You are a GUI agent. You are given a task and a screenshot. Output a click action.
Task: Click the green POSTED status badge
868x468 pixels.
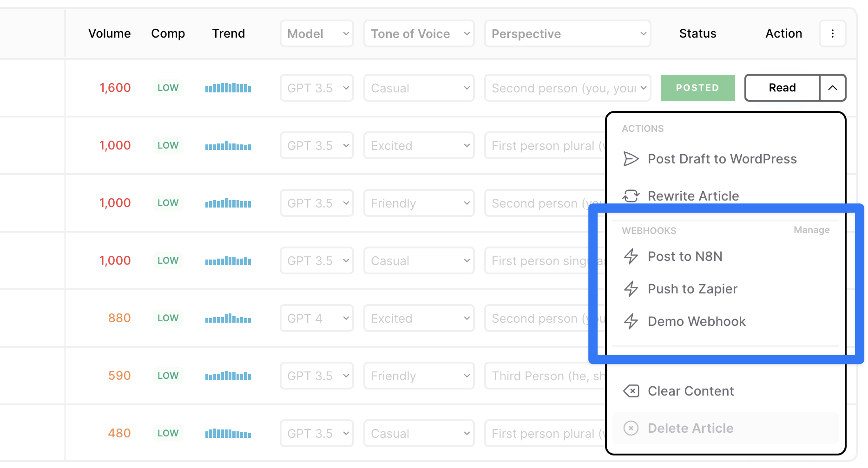pyautogui.click(x=697, y=88)
